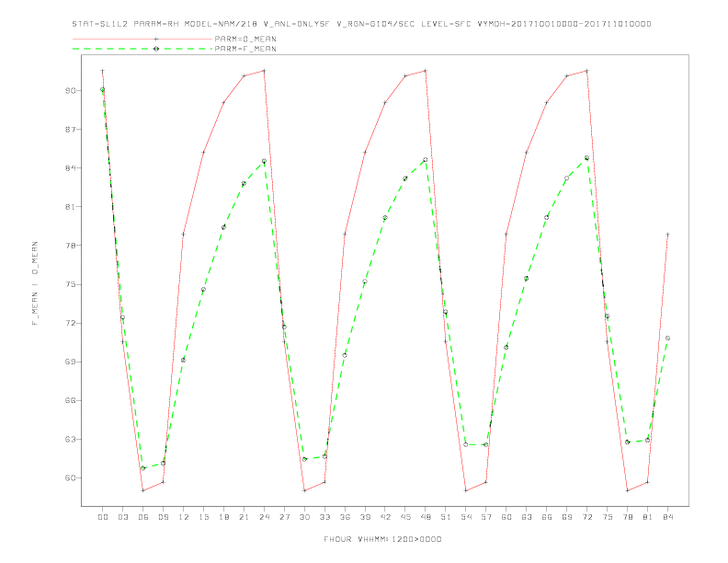Click the 45 forecast hour label

click(405, 517)
